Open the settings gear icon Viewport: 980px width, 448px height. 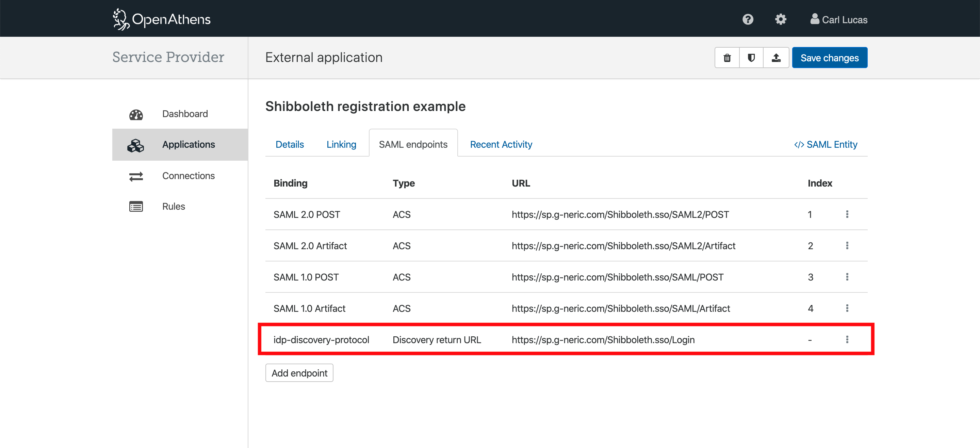tap(780, 19)
